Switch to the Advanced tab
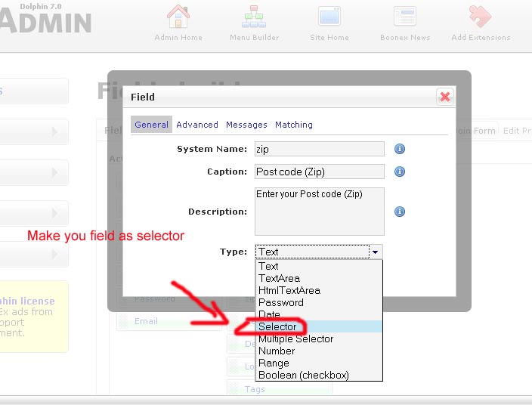Image resolution: width=532 pixels, height=405 pixels. coord(197,125)
